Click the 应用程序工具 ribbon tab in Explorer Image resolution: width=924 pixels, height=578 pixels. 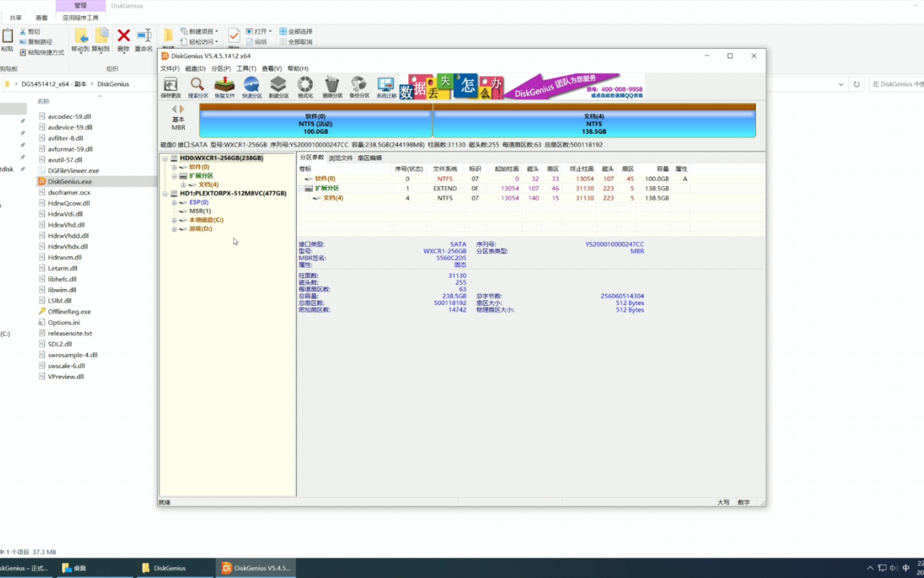[x=81, y=18]
